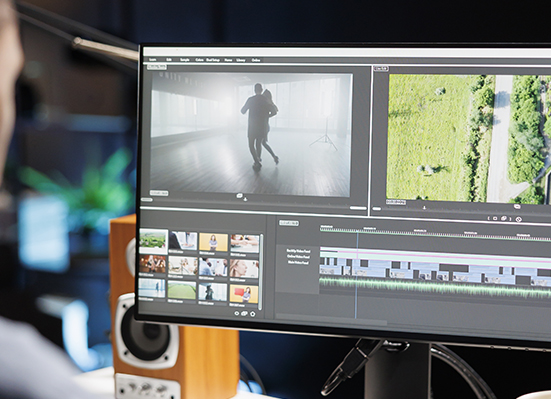Viewport: 551px width, 399px height.
Task: Select the two men talking clip thumbnail
Action: coord(213,268)
